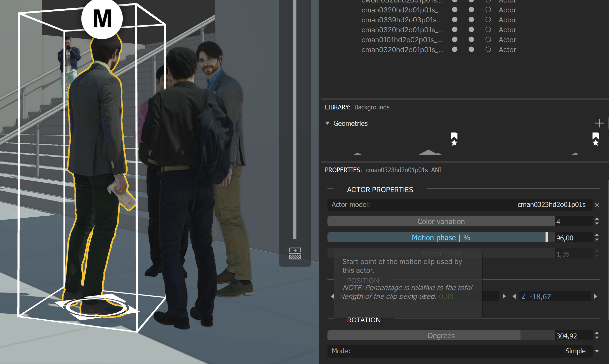This screenshot has width=609, height=364.
Task: Click the PROPERTIES cman0323hd2o01p01s_ANI name
Action: (403, 170)
